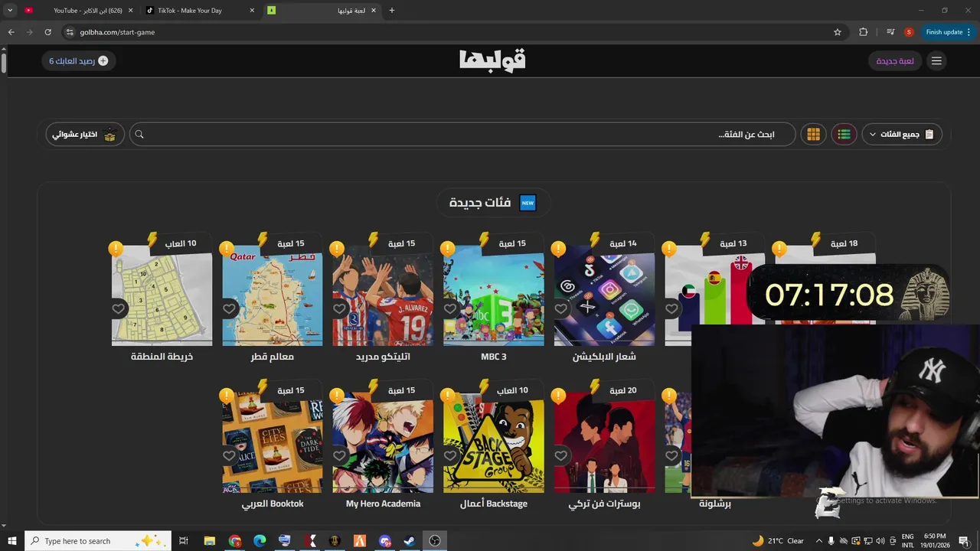Image resolution: width=980 pixels, height=551 pixels.
Task: Open File Explorer from the taskbar
Action: [x=210, y=541]
